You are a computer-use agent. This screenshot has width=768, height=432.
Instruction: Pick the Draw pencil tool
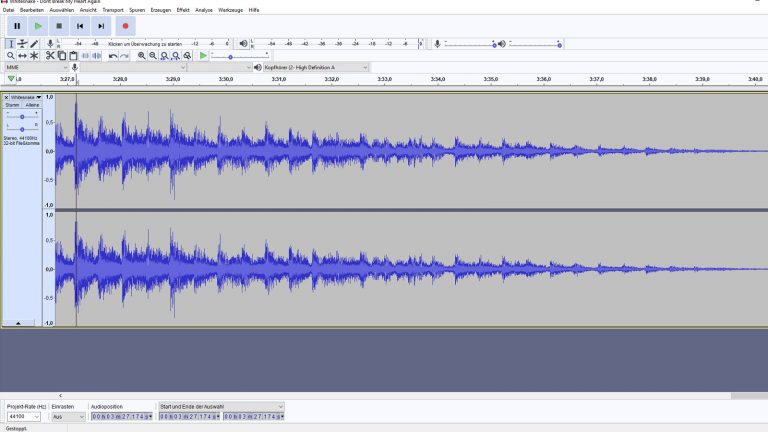34,44
